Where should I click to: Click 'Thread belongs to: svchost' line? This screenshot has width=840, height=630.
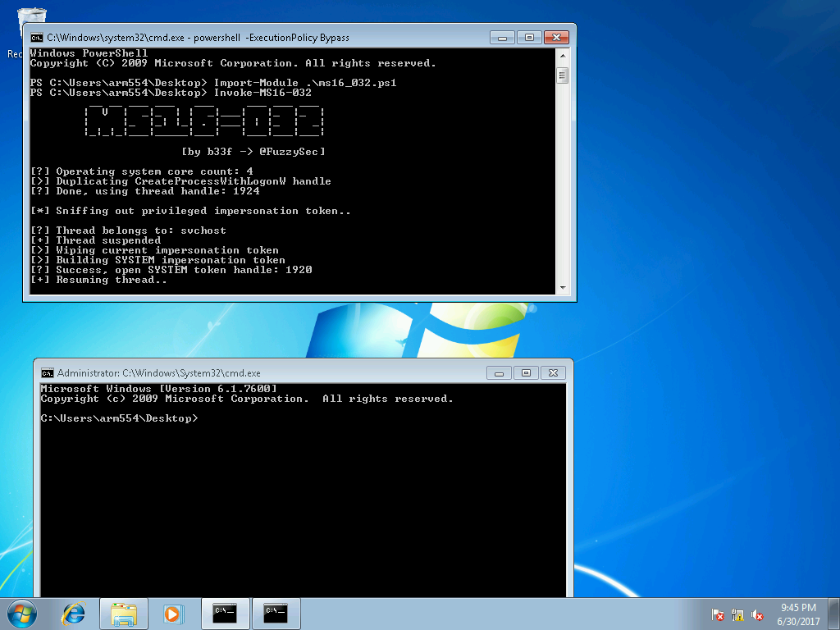(129, 231)
